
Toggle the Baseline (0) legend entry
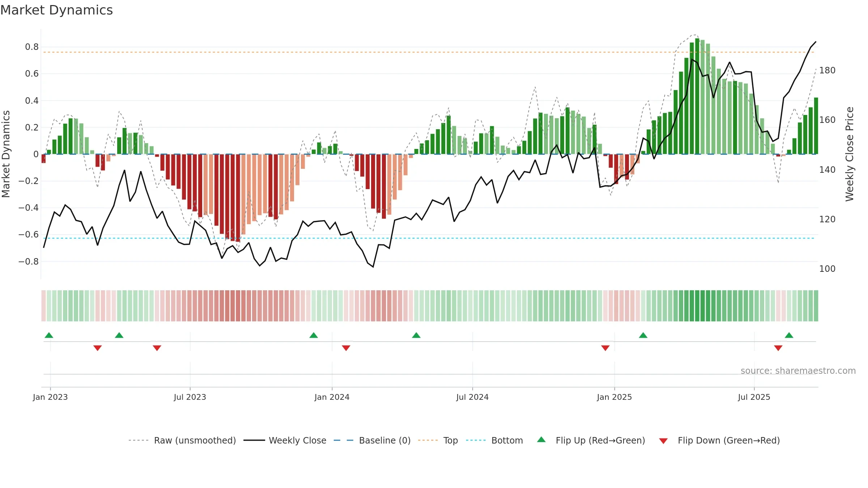(372, 440)
